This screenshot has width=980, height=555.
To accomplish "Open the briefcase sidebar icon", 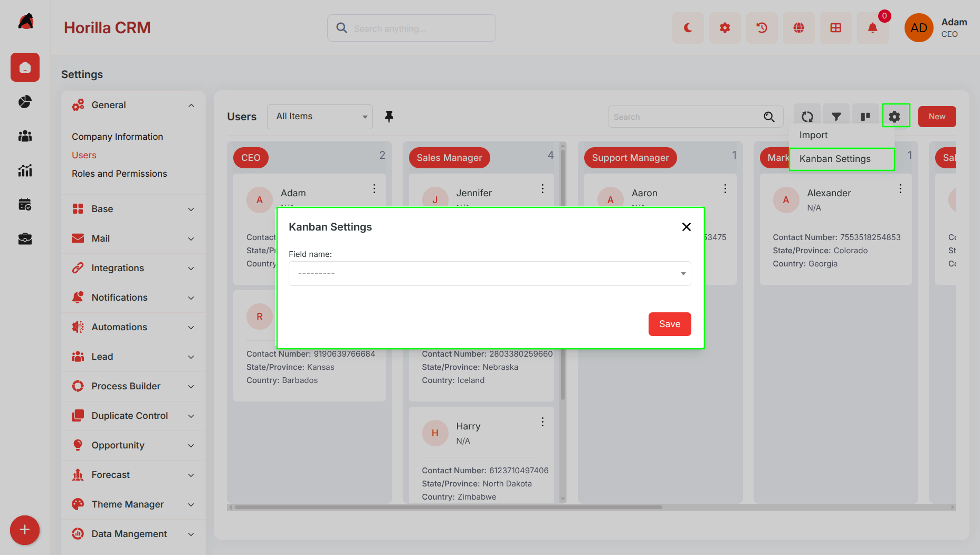I will [x=25, y=239].
